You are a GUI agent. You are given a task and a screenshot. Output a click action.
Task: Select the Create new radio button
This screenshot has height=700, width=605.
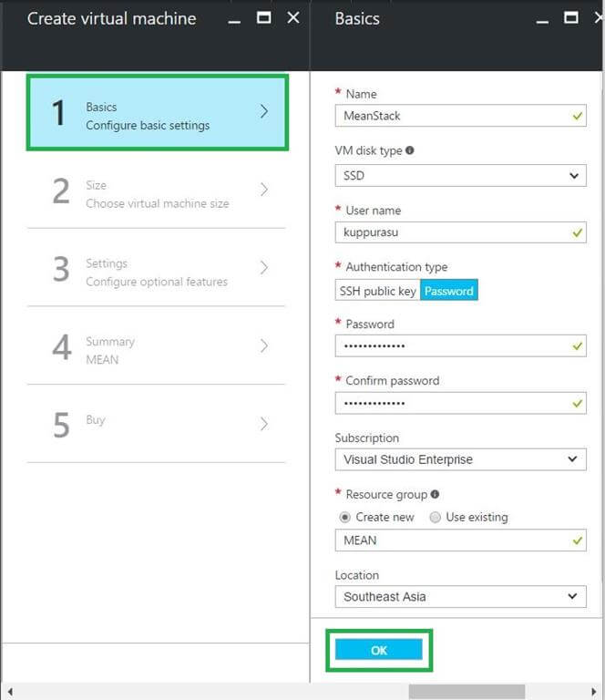[x=344, y=517]
